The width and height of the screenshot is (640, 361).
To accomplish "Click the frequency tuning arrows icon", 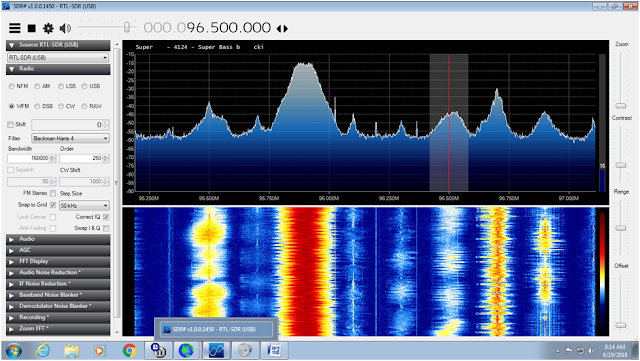I will tap(282, 29).
